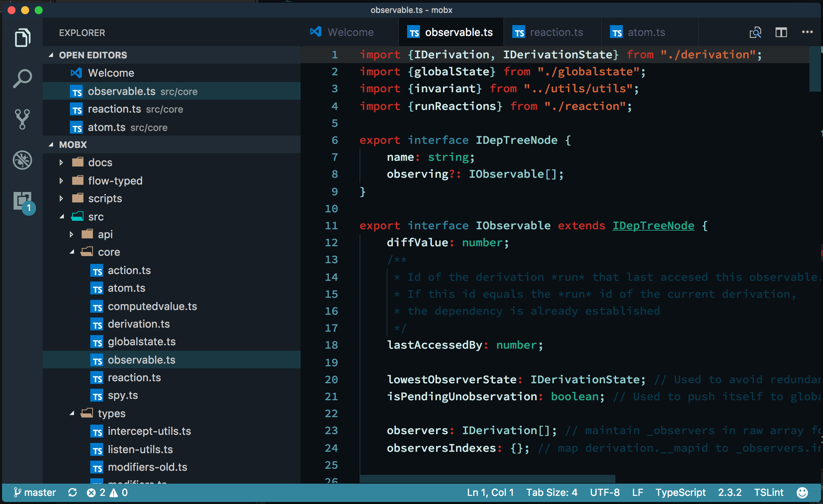Click the master branch indicator
Viewport: 823px width, 504px height.
(x=35, y=492)
